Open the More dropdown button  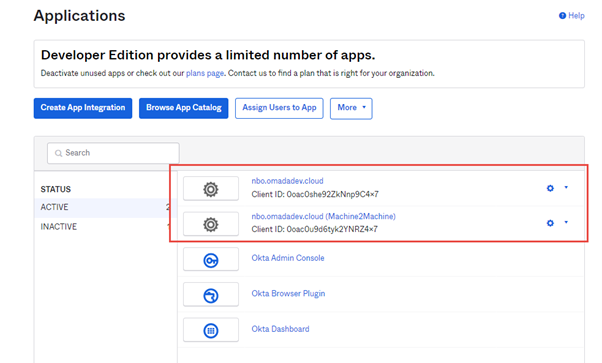(x=351, y=108)
